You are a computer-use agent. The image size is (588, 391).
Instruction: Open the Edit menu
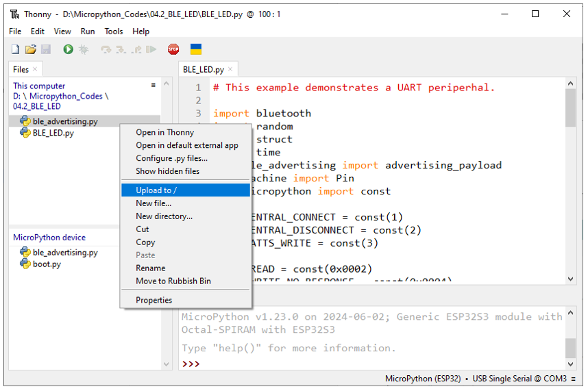38,31
